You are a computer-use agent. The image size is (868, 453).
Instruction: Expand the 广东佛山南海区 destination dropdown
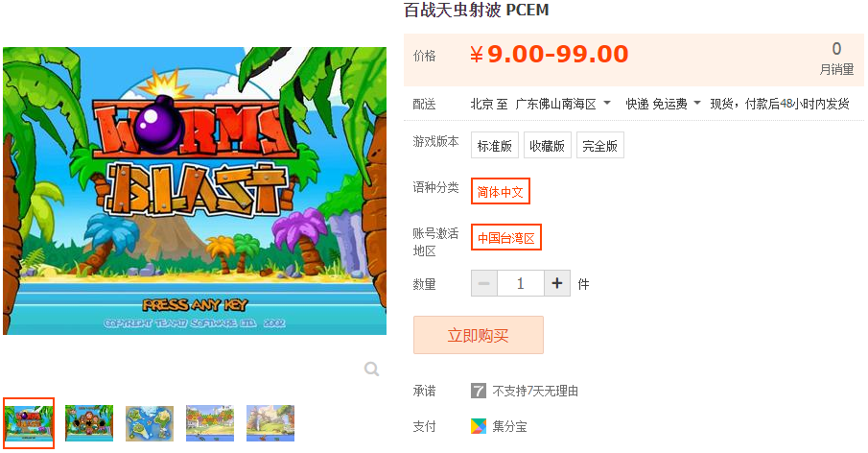coord(562,104)
